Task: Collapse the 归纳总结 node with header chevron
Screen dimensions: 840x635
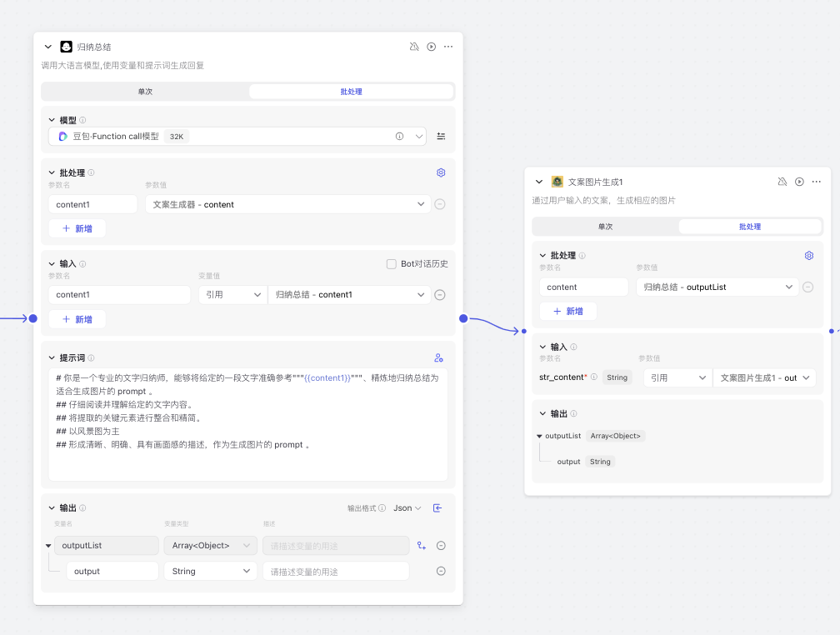Action: click(x=48, y=47)
